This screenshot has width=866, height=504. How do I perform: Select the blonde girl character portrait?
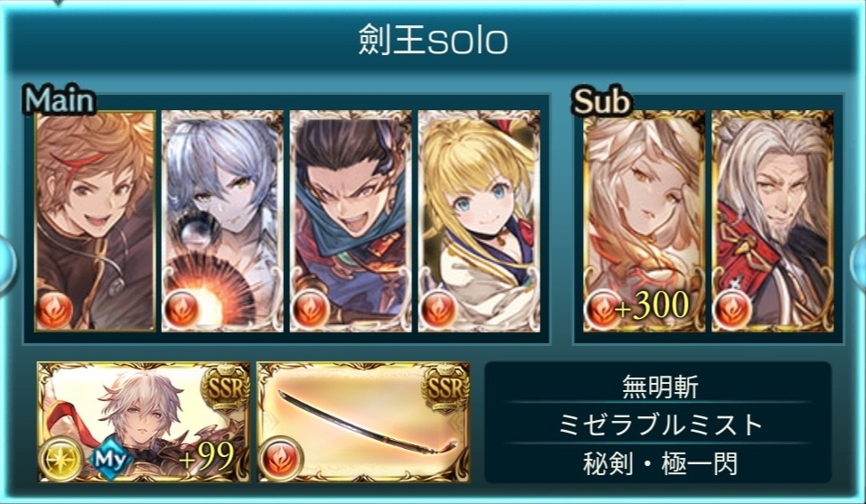479,220
